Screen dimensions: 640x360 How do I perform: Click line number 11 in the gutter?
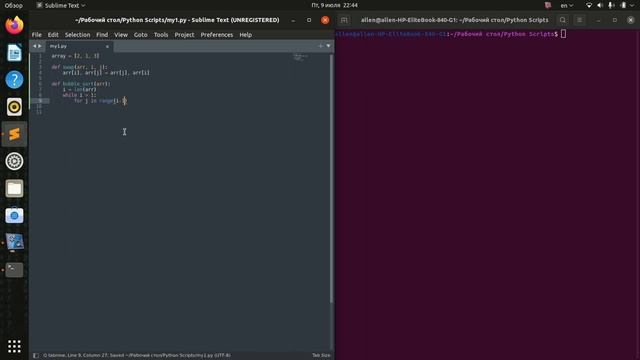tap(39, 112)
